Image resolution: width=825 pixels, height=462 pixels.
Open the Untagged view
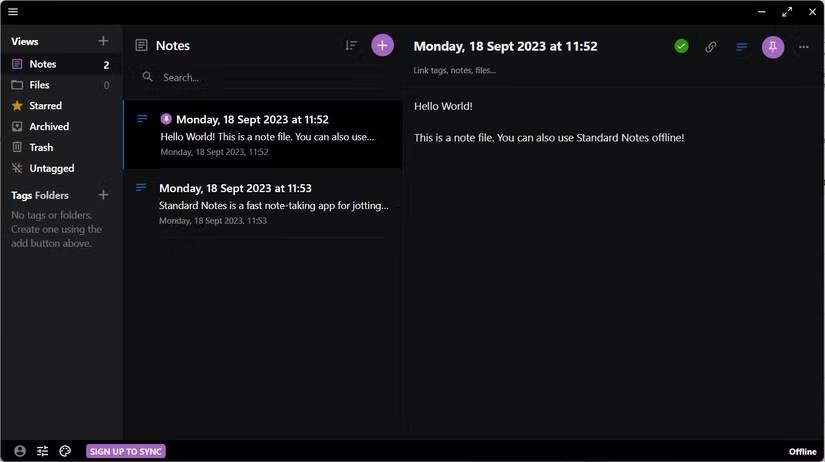tap(61, 168)
